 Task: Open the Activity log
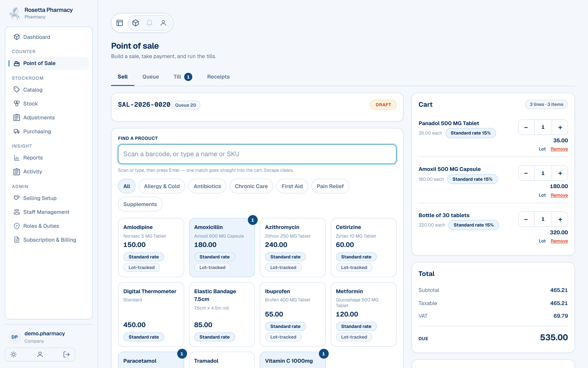(49, 172)
